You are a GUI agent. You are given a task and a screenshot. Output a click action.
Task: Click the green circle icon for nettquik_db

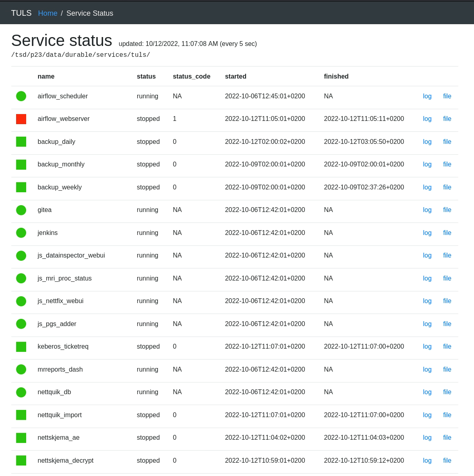[21, 392]
